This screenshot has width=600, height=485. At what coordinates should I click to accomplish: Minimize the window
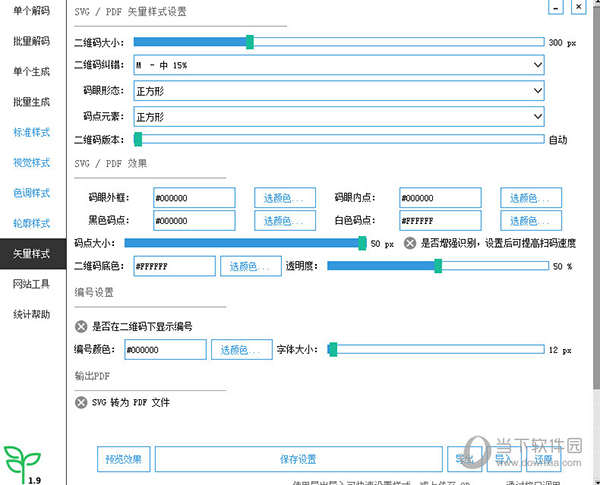(x=556, y=7)
